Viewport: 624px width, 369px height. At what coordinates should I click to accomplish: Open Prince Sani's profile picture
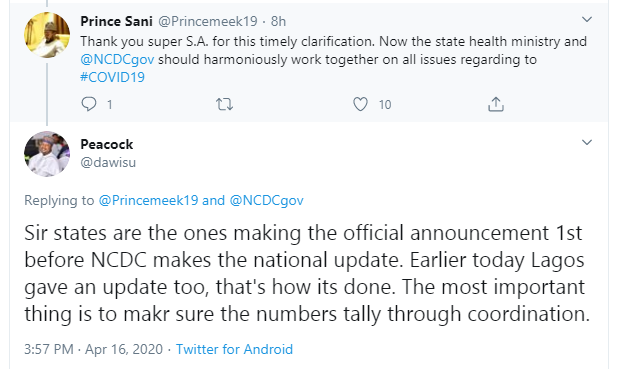click(47, 35)
